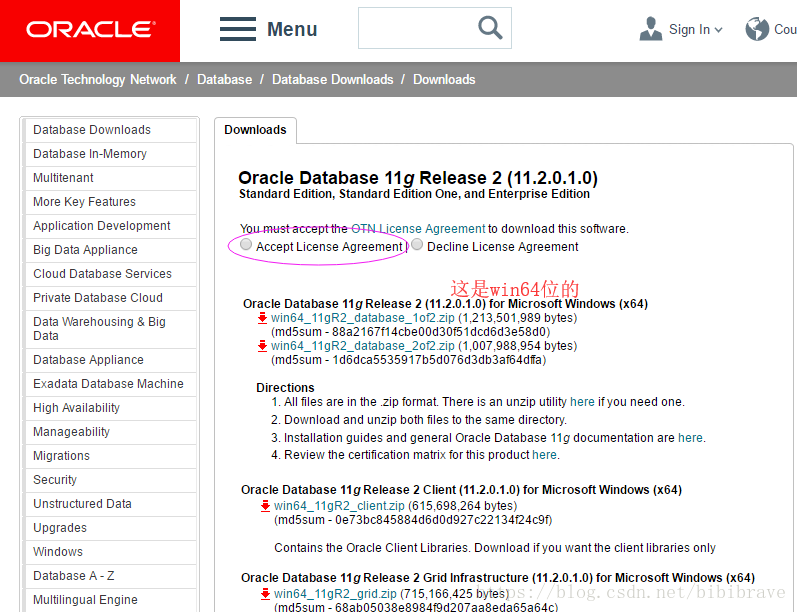Go to Database breadcrumb
Screen dimensions: 797x612
pos(225,80)
